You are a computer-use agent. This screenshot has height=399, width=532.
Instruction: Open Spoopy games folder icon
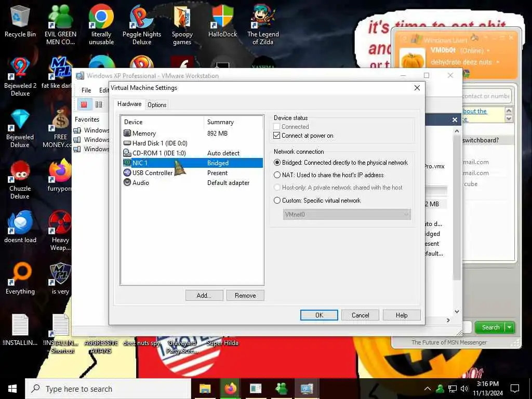(182, 24)
